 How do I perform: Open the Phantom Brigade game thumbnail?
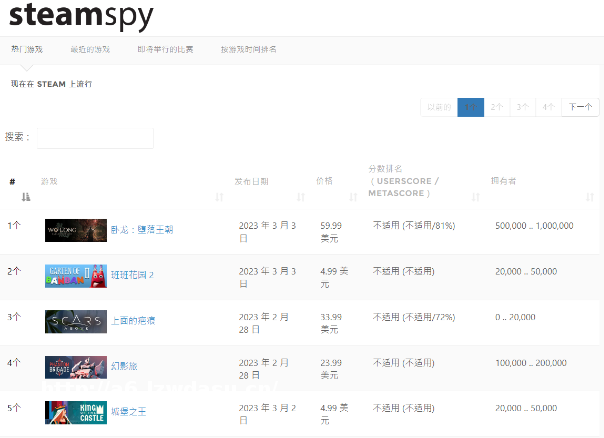point(75,367)
